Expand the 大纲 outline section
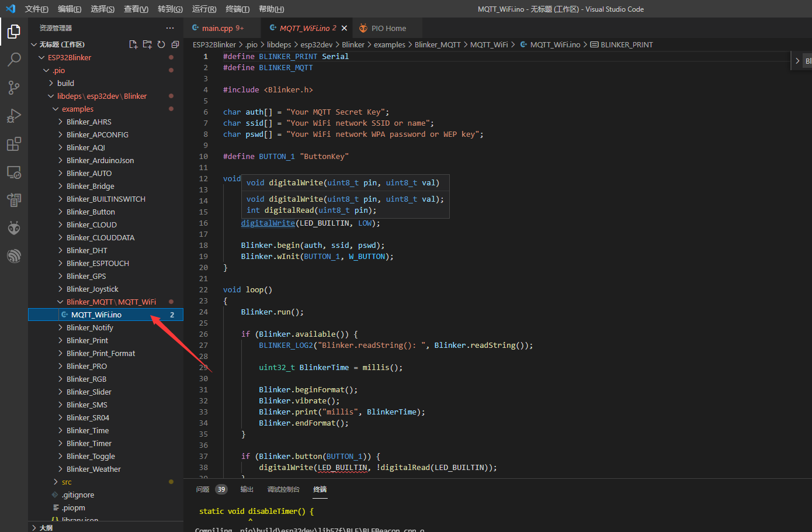 pos(106,527)
